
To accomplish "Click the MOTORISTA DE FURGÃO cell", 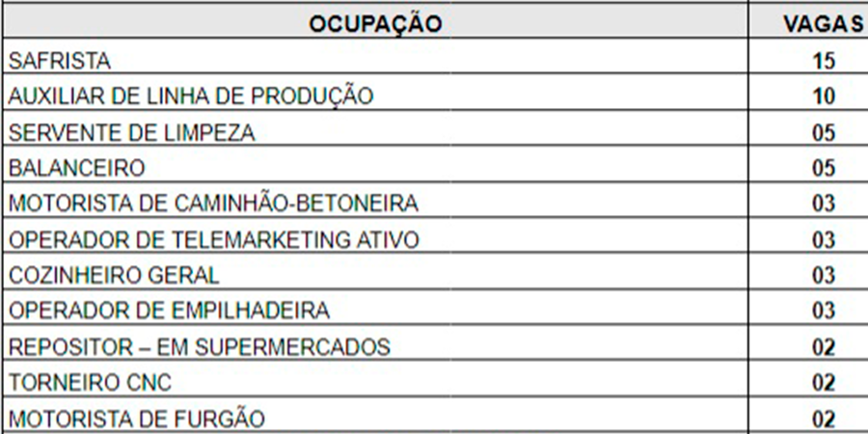I will coord(375,417).
